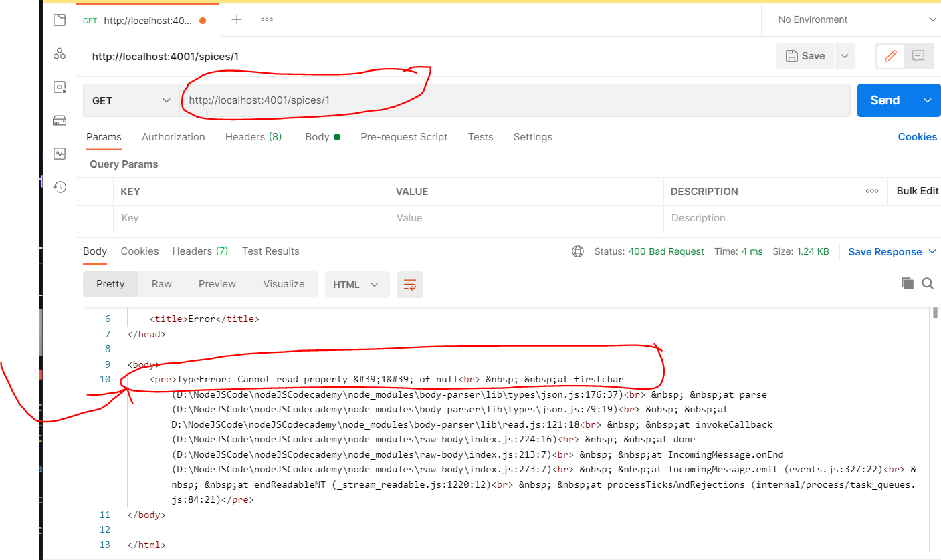941x560 pixels.
Task: Select the response Body tab
Action: pyautogui.click(x=95, y=251)
